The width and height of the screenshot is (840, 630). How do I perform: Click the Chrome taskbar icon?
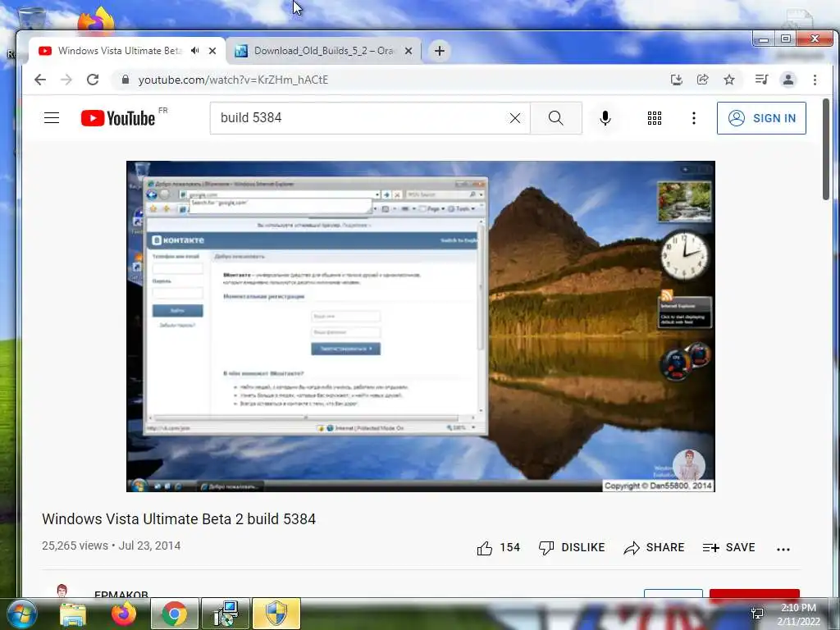pyautogui.click(x=174, y=614)
